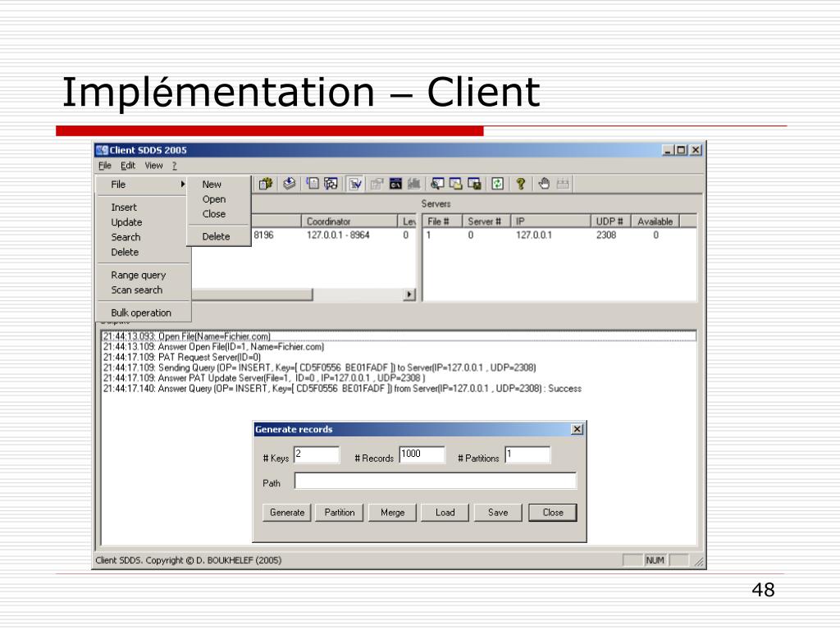
Task: Select the 2308 UDP cell in Servers
Action: click(606, 235)
